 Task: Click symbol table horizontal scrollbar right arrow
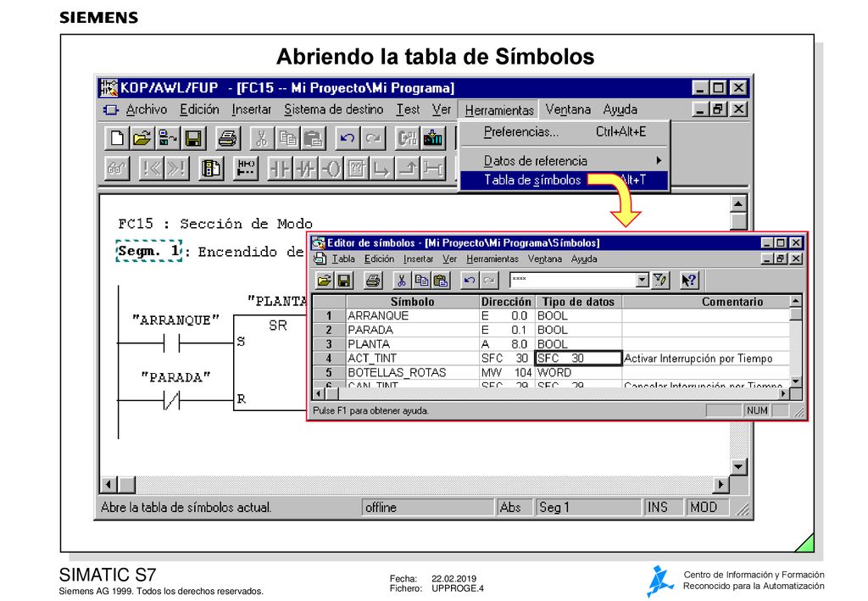tap(783, 393)
